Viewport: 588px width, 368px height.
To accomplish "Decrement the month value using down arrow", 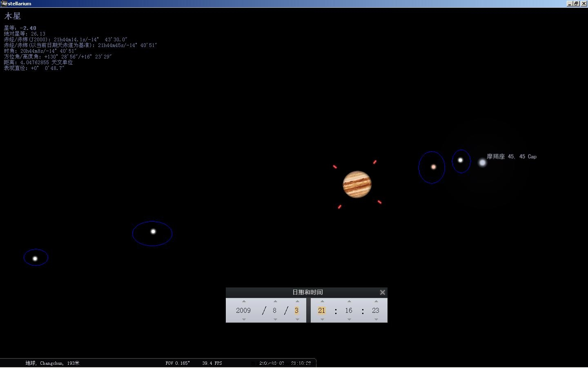I will pyautogui.click(x=275, y=319).
